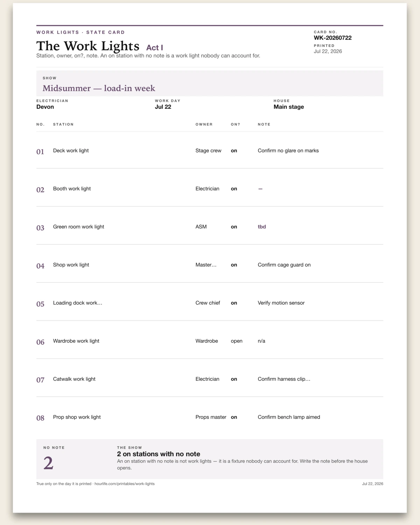Select the House value Main stage
Screen dimensions: 420x525
click(289, 107)
